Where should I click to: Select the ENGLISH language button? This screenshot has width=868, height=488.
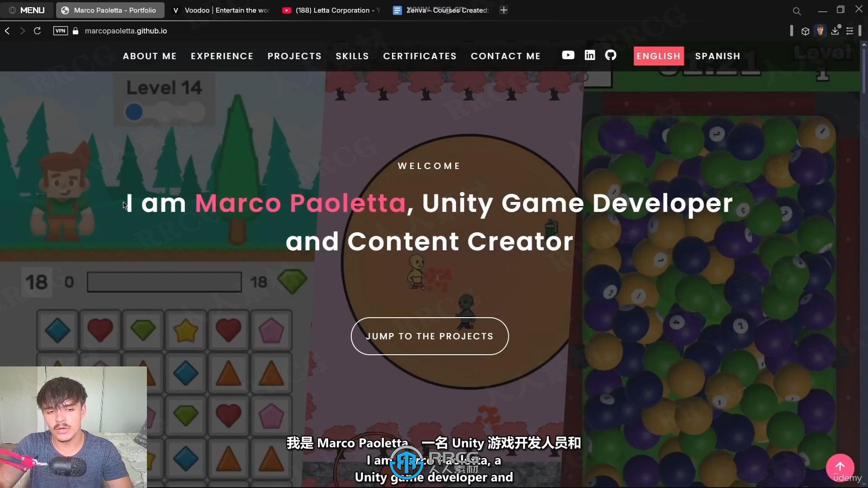pyautogui.click(x=659, y=56)
